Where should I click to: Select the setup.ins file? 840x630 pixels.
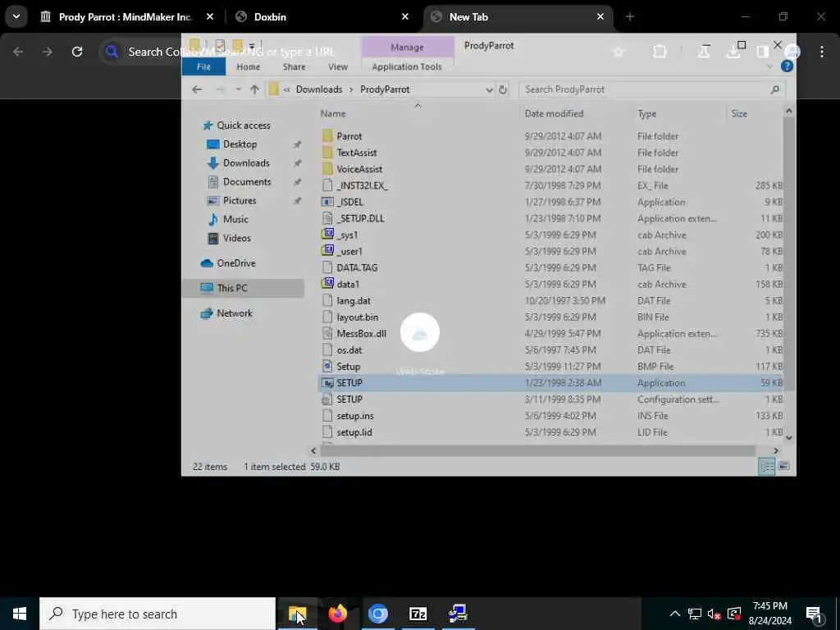[355, 416]
